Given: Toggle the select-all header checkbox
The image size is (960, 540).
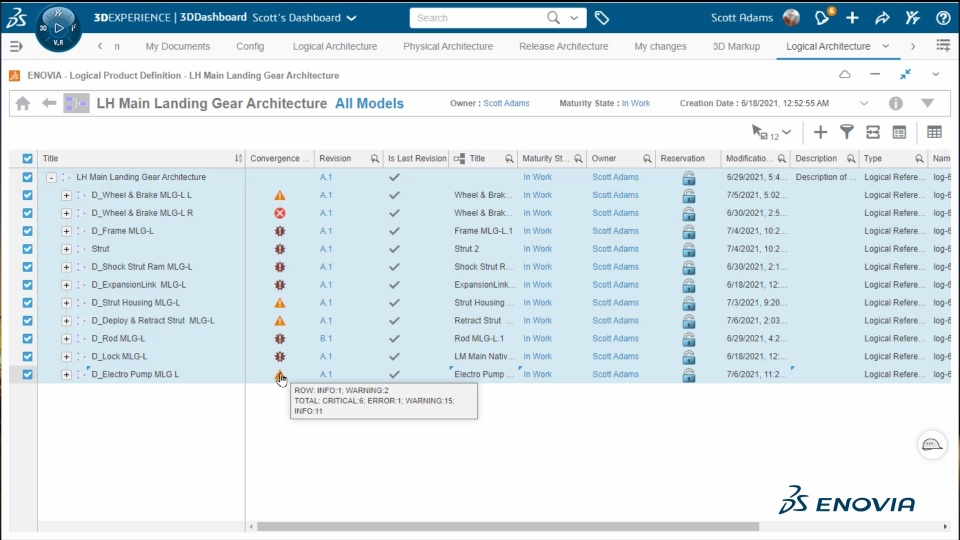Looking at the screenshot, I should point(28,159).
